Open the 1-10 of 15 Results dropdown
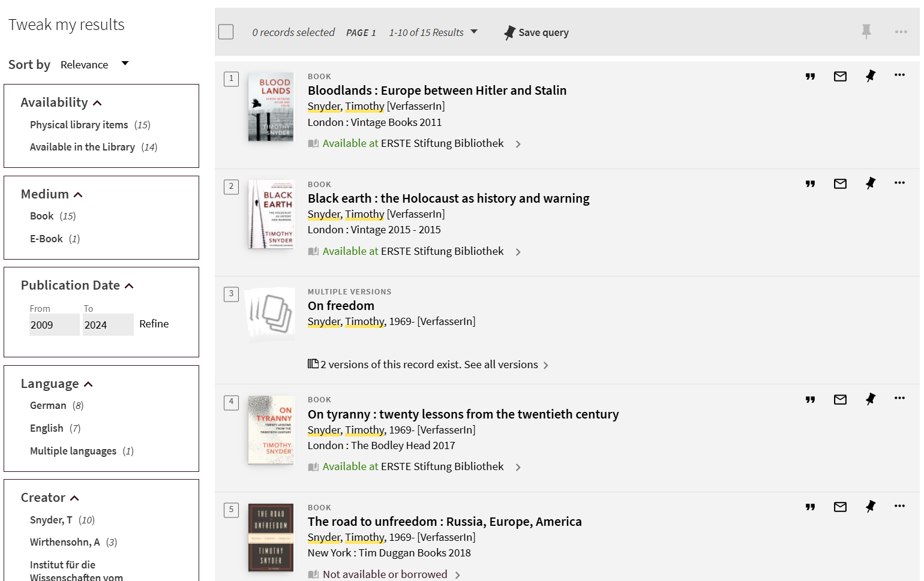Image resolution: width=924 pixels, height=581 pixels. coord(433,32)
